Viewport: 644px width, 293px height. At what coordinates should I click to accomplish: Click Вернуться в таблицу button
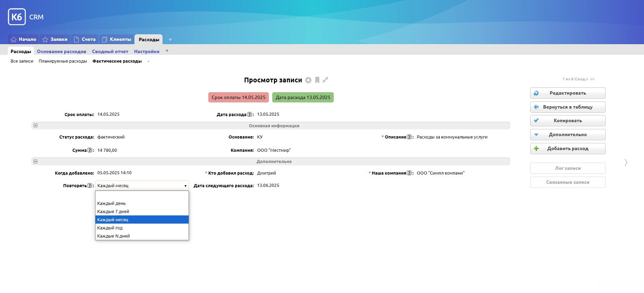click(568, 107)
